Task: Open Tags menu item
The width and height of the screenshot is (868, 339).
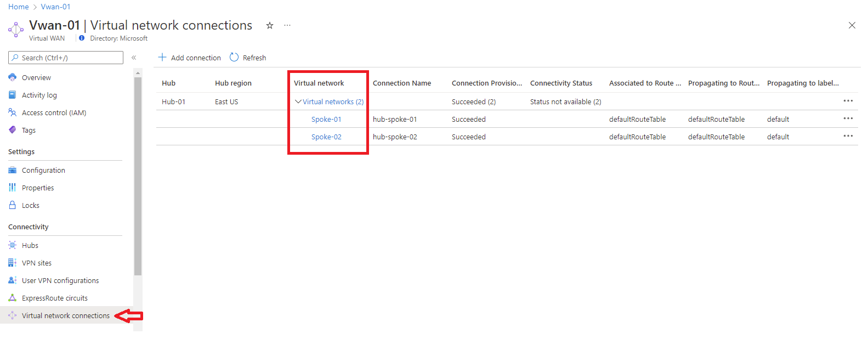Action: [x=29, y=131]
